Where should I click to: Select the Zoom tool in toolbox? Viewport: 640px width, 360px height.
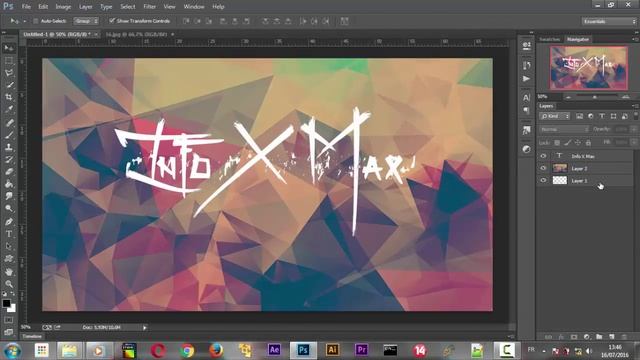coord(9,284)
